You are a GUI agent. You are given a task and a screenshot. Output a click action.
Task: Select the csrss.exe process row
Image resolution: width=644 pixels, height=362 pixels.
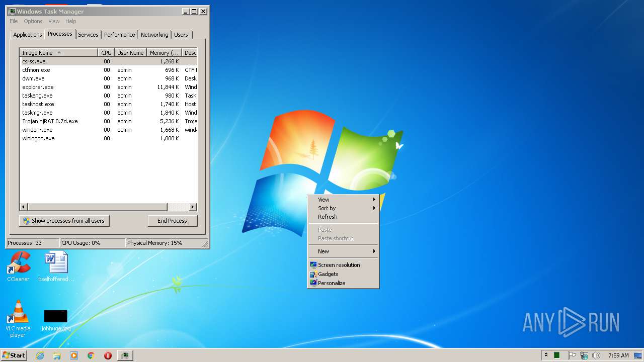click(108, 61)
